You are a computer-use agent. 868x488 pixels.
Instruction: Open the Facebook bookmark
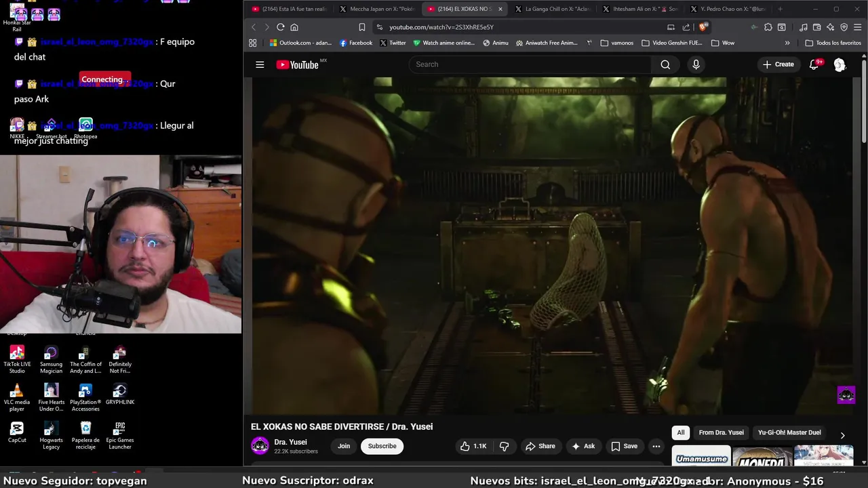point(355,43)
